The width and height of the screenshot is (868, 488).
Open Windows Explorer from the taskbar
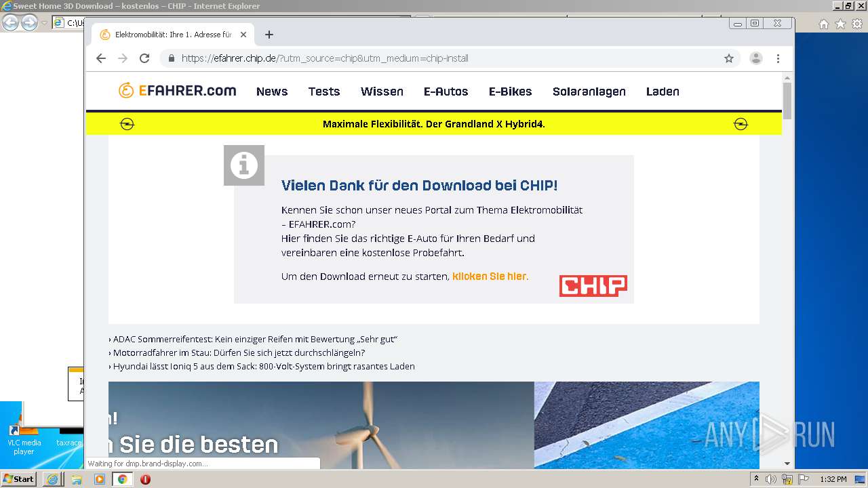(77, 479)
